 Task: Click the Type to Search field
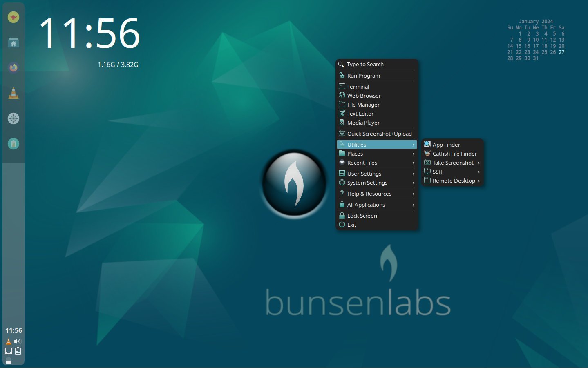click(365, 64)
